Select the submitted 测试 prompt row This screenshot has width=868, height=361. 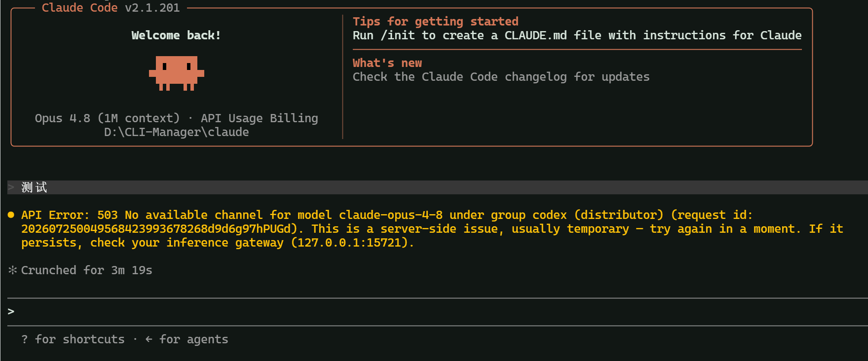pyautogui.click(x=437, y=187)
